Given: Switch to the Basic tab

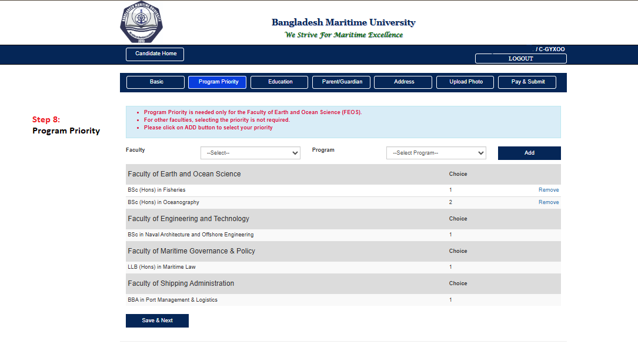Looking at the screenshot, I should pyautogui.click(x=156, y=82).
